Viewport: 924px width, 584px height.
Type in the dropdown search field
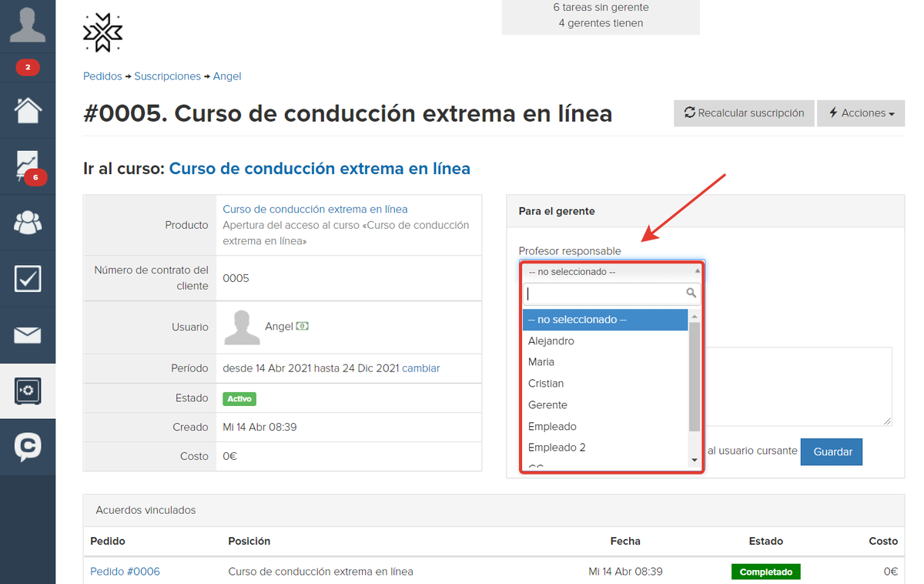coord(604,294)
